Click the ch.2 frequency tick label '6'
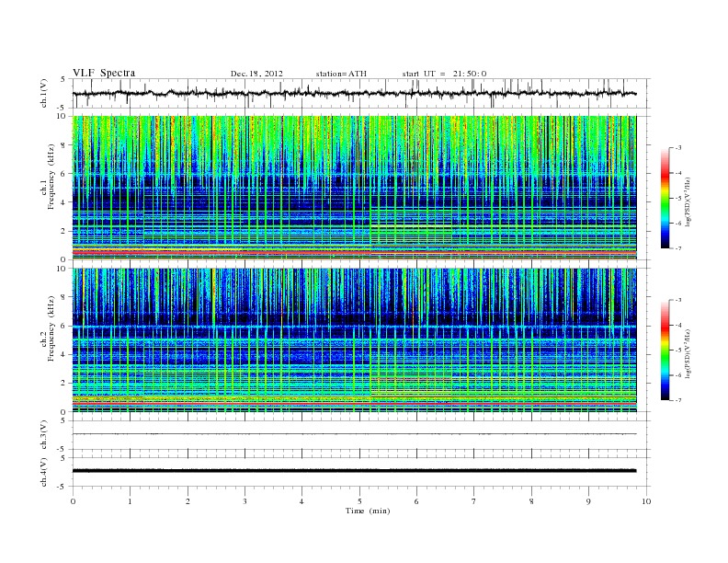This screenshot has height=563, width=728. click(x=64, y=326)
